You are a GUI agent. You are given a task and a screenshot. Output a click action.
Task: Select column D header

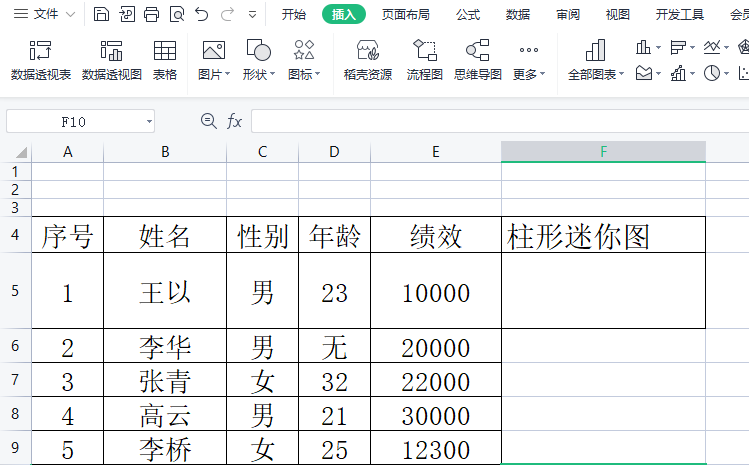(334, 152)
